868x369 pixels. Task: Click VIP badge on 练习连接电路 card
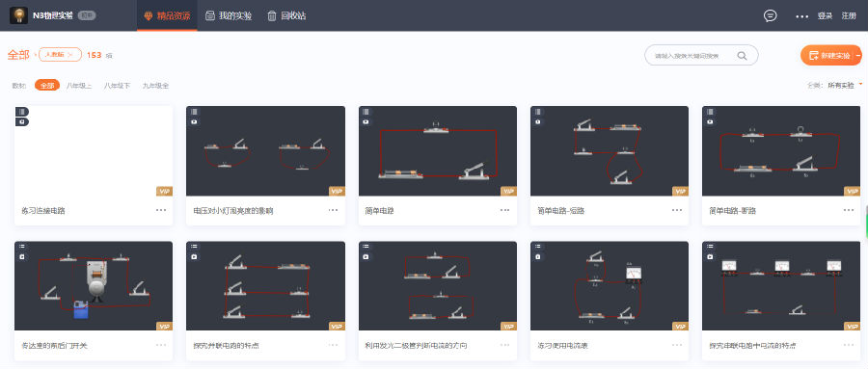coord(164,192)
